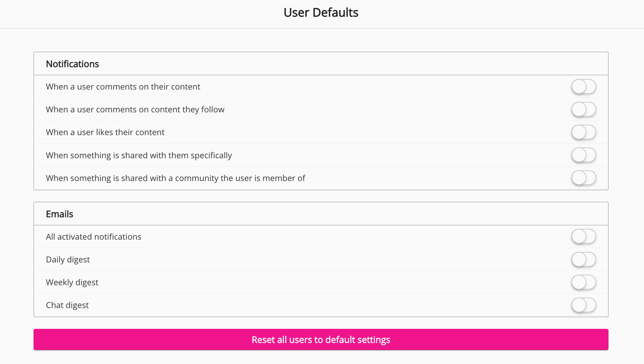
Task: Enable switch for items shared with them specifically
Action: click(x=583, y=155)
